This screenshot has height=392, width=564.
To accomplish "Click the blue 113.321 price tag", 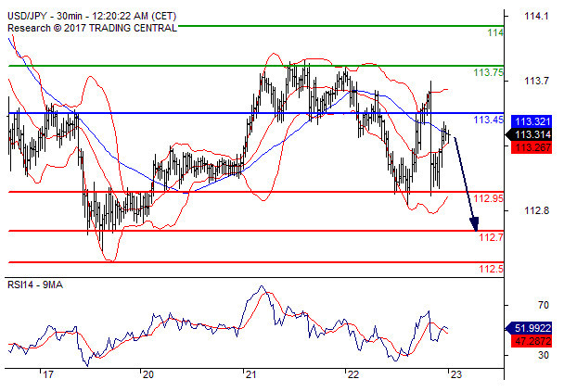I will tap(532, 121).
